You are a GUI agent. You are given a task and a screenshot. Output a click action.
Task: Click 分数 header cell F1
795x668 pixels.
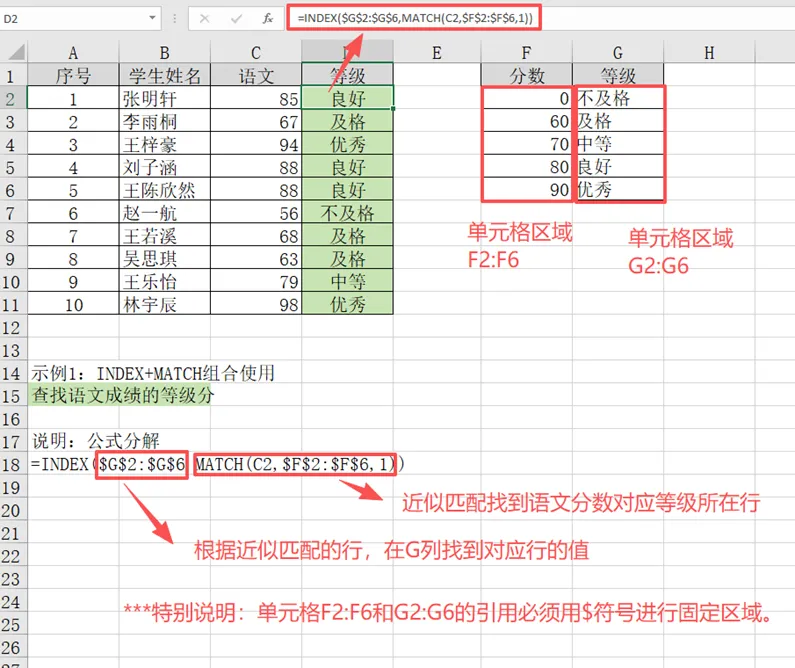coord(526,75)
